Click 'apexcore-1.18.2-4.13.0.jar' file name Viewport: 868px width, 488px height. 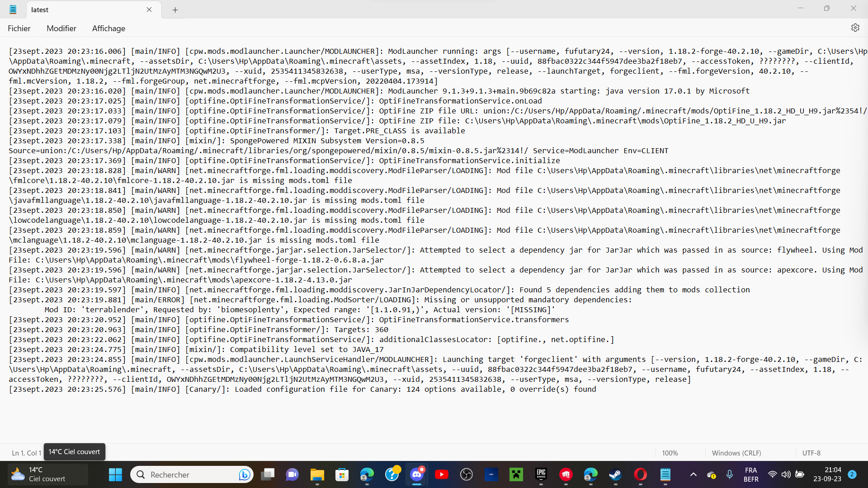293,280
